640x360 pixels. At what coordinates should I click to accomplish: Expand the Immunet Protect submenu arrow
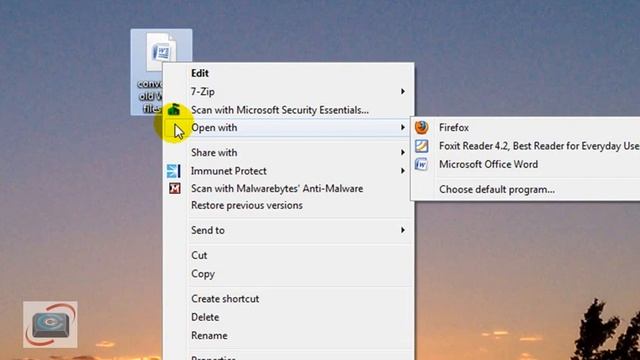402,171
